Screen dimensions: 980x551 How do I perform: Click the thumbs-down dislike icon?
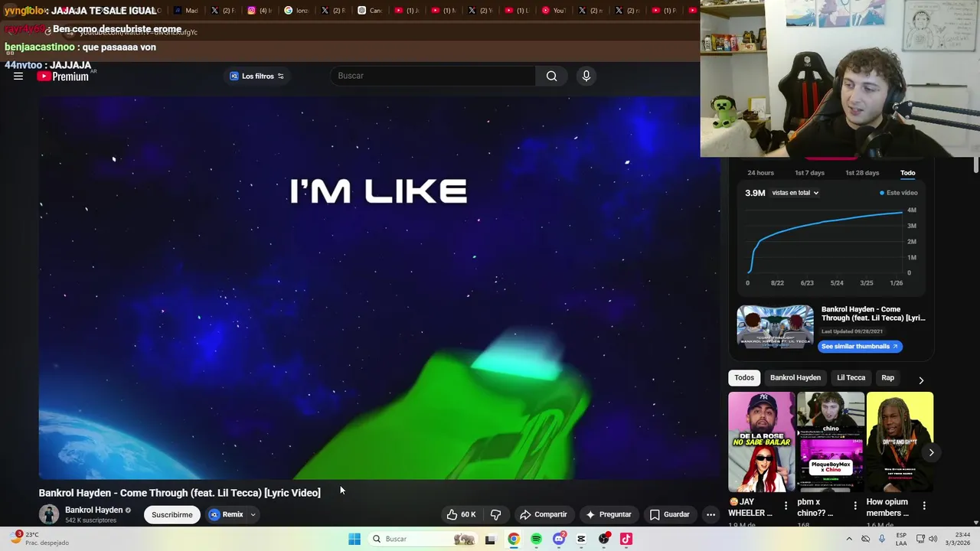495,514
